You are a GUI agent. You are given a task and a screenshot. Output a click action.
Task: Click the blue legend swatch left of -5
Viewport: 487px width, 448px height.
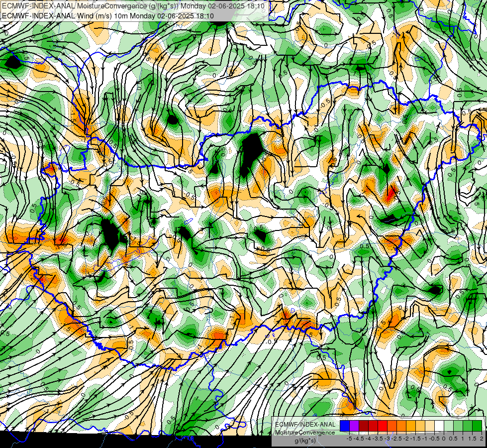(x=345, y=426)
